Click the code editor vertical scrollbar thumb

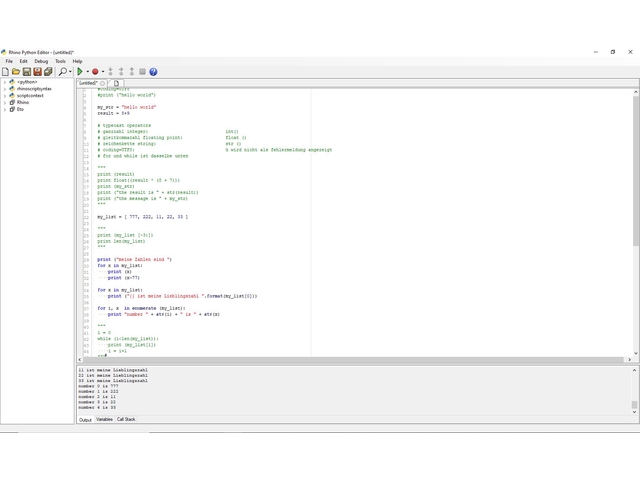tap(636, 171)
